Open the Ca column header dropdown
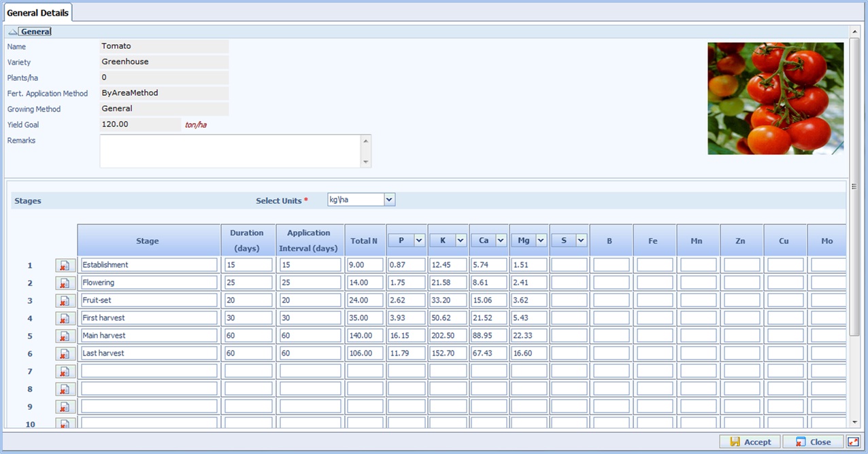Screen dimensions: 868x454 pyautogui.click(x=501, y=240)
